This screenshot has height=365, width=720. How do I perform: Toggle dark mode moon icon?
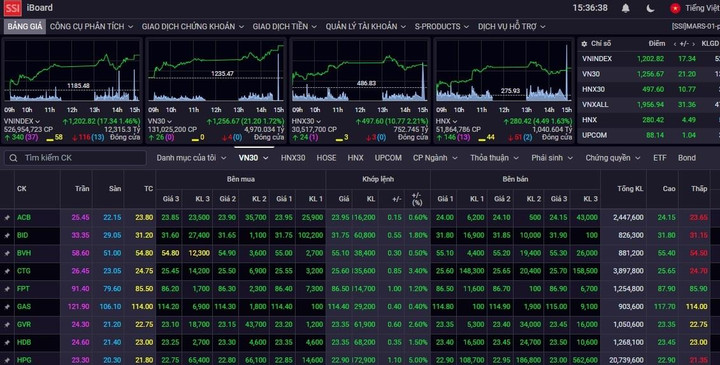[650, 8]
